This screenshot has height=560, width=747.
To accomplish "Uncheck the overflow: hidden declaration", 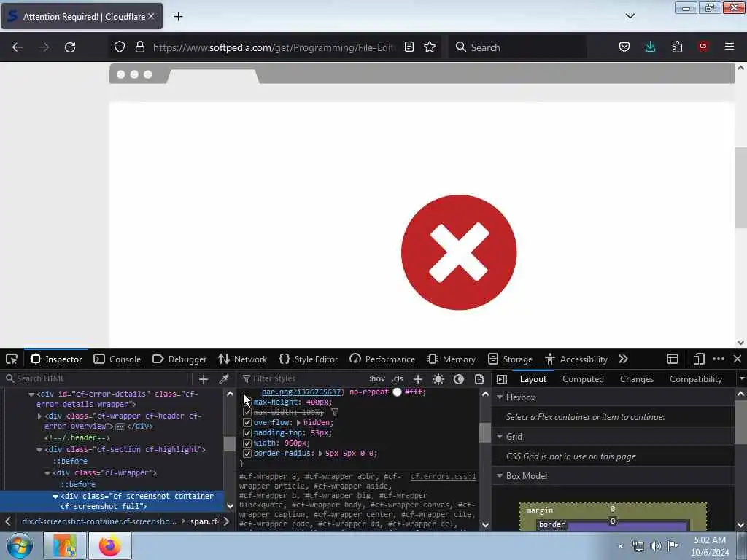I will pos(247,422).
